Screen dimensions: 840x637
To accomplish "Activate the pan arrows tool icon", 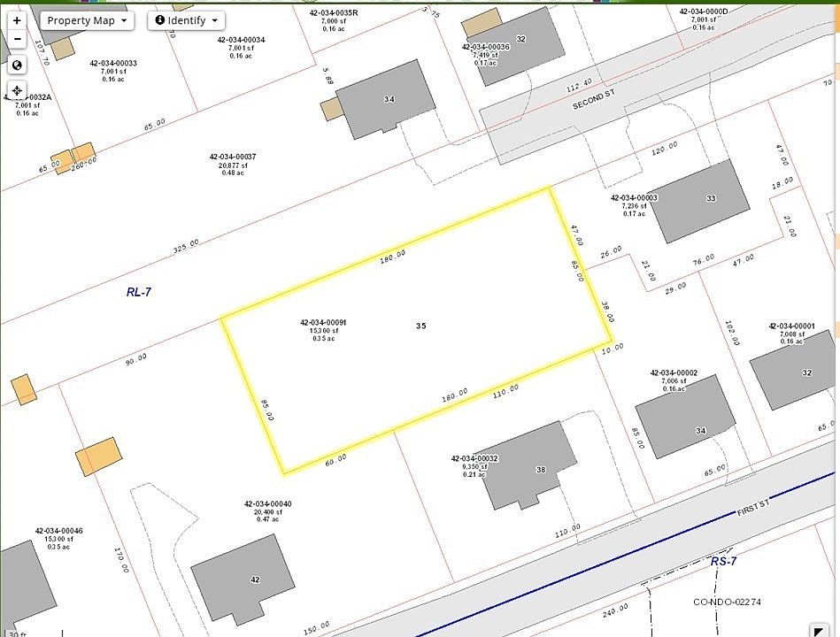I will coord(17,90).
